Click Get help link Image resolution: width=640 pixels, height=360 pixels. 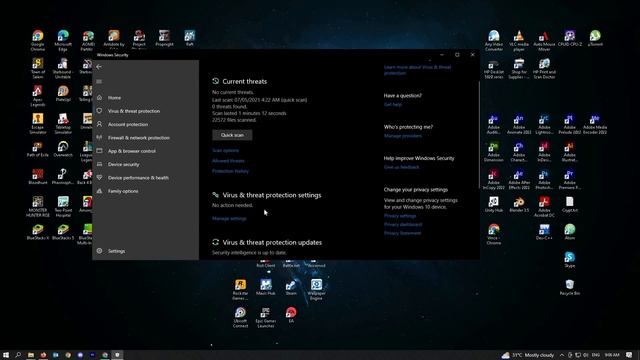[x=393, y=104]
